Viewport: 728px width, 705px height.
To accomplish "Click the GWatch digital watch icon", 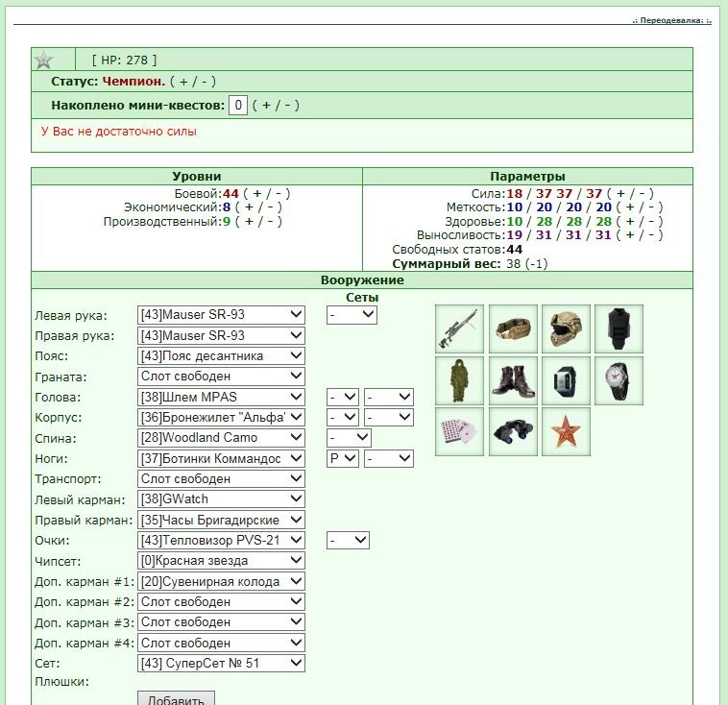I will coord(566,380).
